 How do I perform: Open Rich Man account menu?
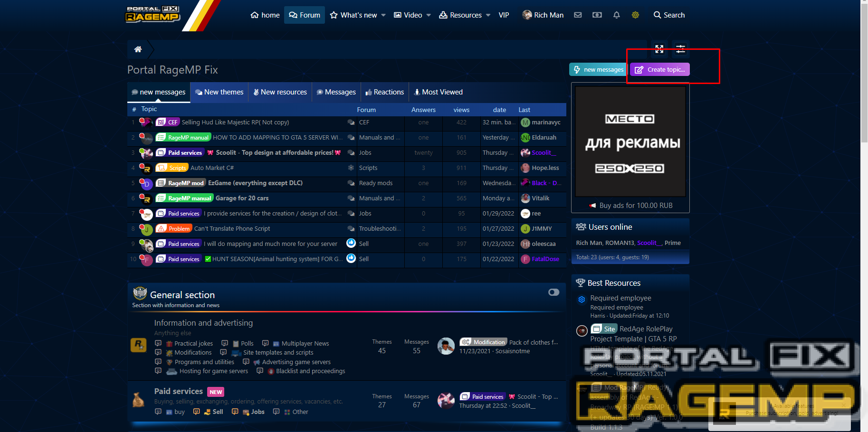pos(543,15)
